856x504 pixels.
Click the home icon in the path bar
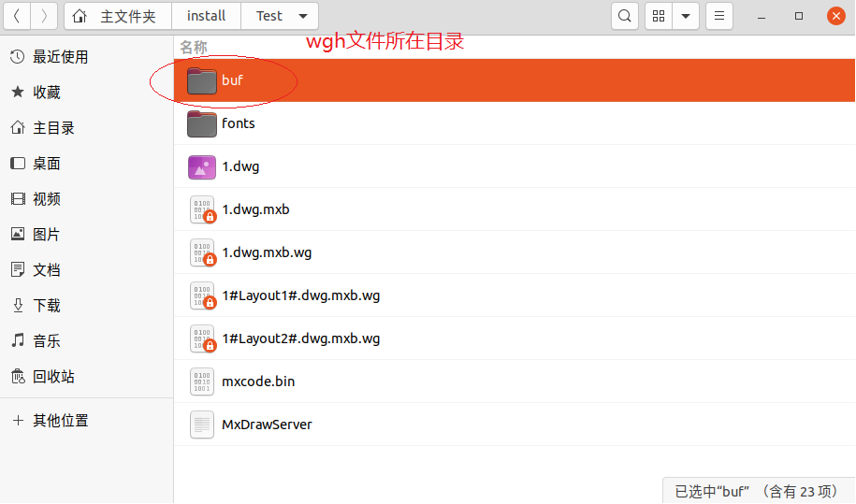[x=80, y=17]
